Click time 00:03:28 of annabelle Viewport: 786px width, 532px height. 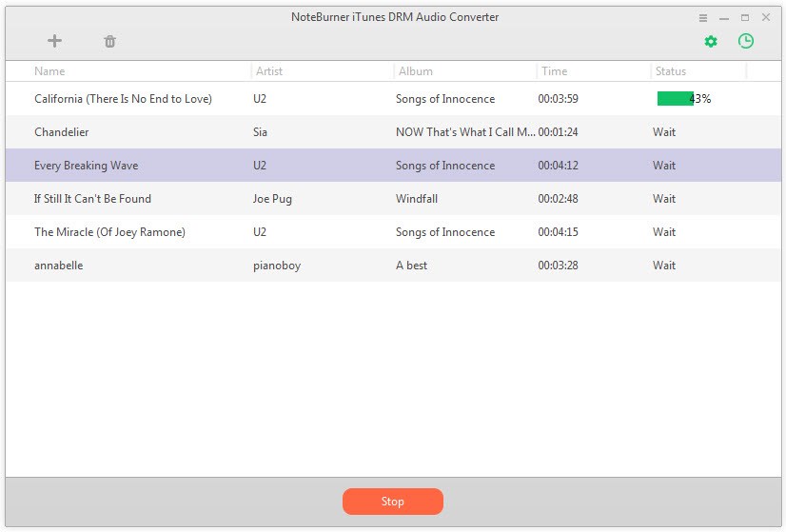558,266
